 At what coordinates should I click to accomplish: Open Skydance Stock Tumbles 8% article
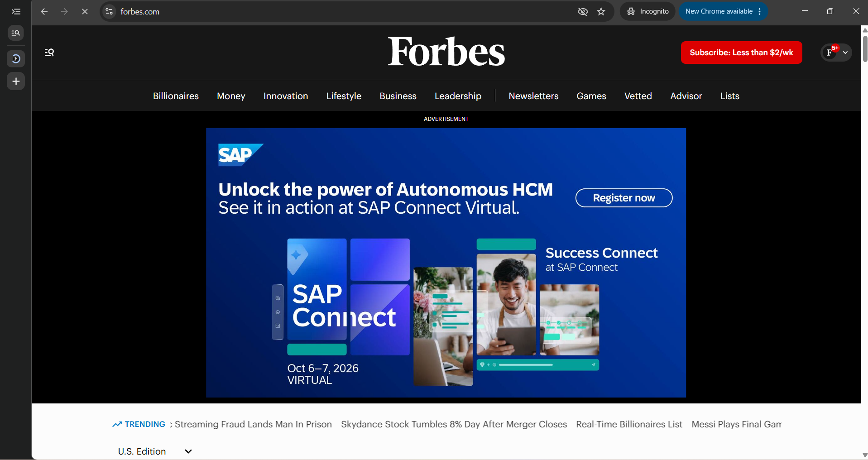click(454, 424)
